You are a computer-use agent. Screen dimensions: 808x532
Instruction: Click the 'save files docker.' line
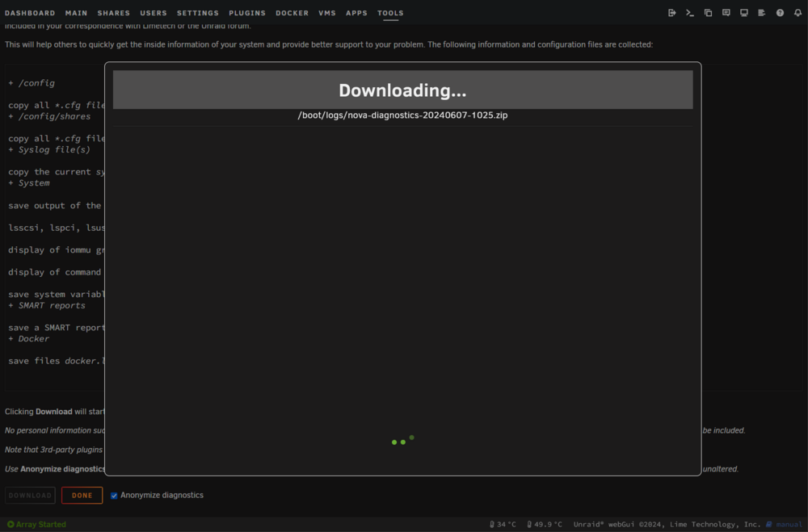coord(57,361)
